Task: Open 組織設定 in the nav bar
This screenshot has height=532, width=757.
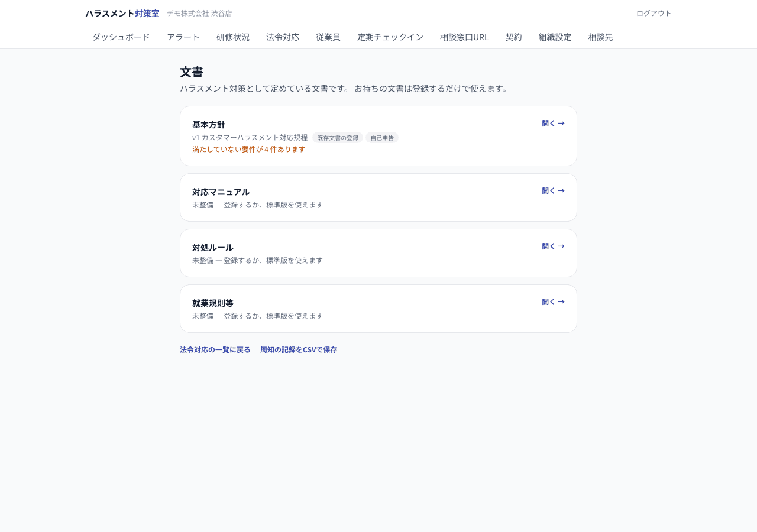Action: click(x=555, y=37)
